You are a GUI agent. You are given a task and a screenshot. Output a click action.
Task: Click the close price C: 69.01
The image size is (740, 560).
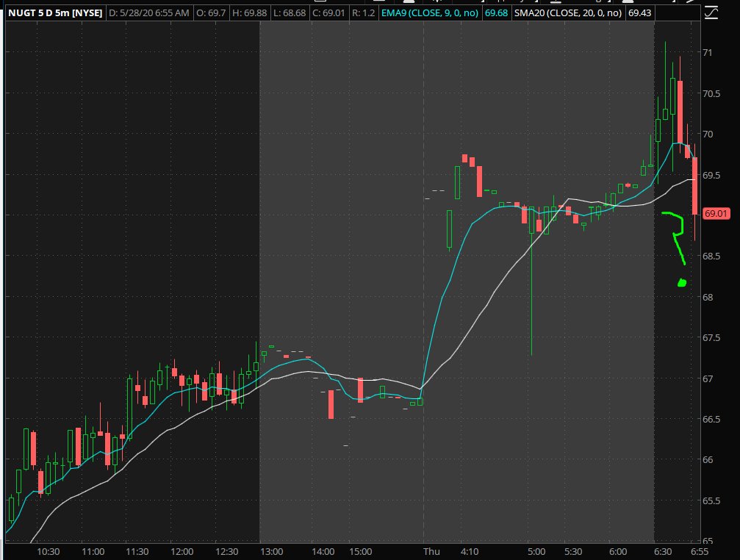pyautogui.click(x=329, y=12)
